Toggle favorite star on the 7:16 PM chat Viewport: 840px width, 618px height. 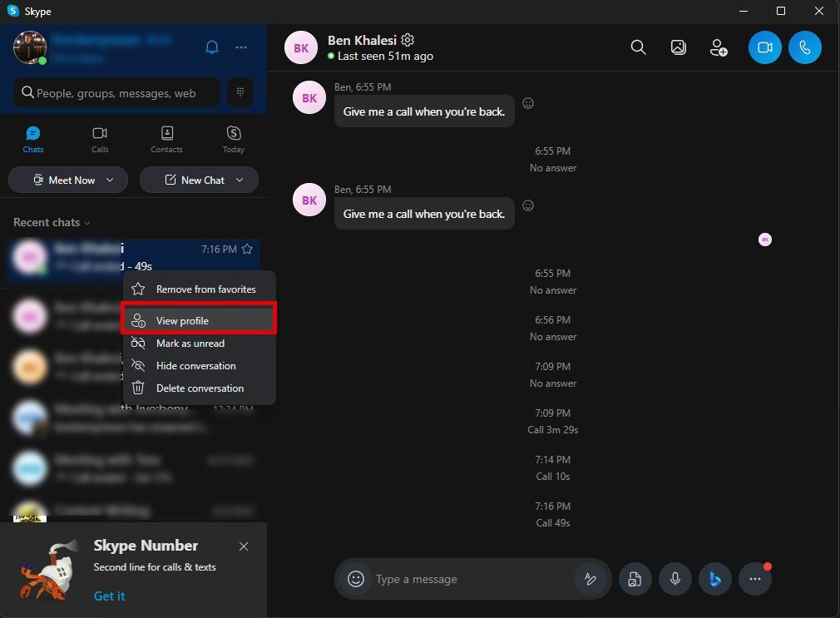click(247, 249)
